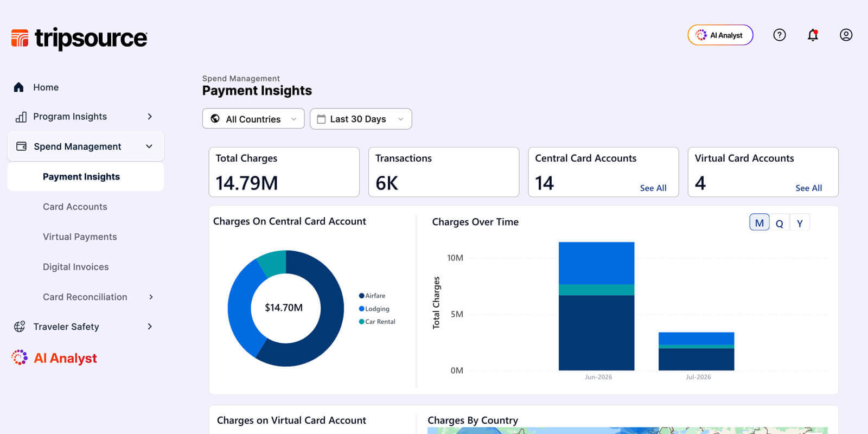Open the help question mark icon
The width and height of the screenshot is (868, 434).
click(x=780, y=35)
